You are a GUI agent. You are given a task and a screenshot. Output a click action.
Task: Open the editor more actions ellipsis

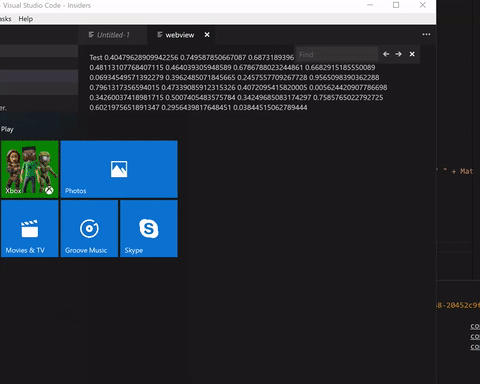click(426, 34)
